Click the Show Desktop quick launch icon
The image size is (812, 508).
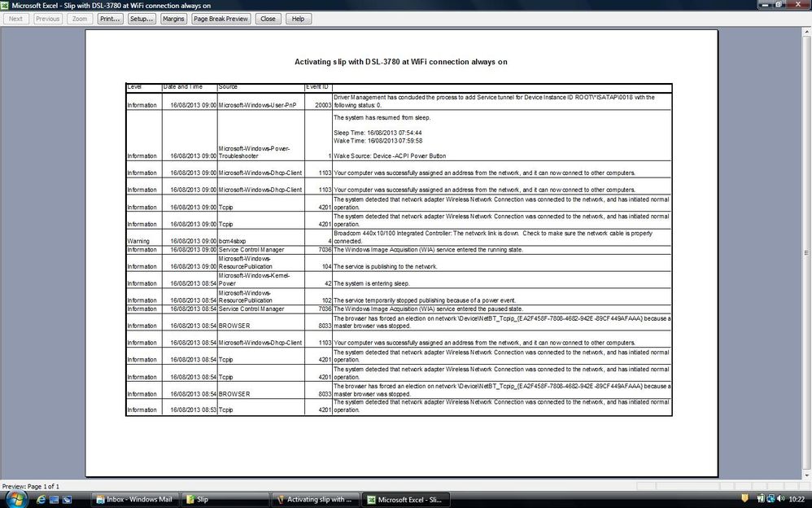coord(54,500)
